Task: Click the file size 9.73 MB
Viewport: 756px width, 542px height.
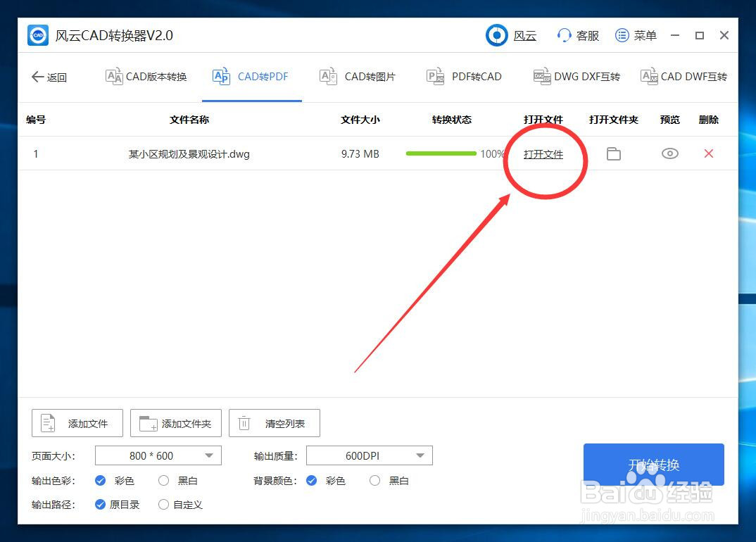Action: 360,154
